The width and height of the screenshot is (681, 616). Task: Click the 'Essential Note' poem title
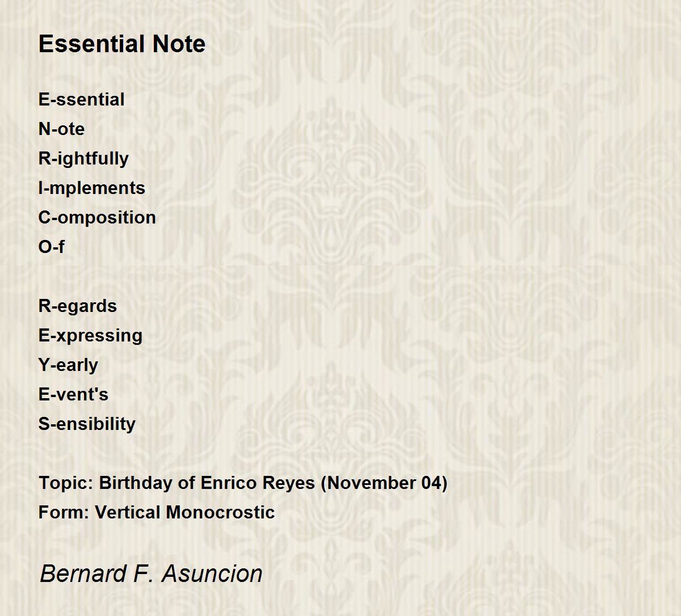click(122, 44)
